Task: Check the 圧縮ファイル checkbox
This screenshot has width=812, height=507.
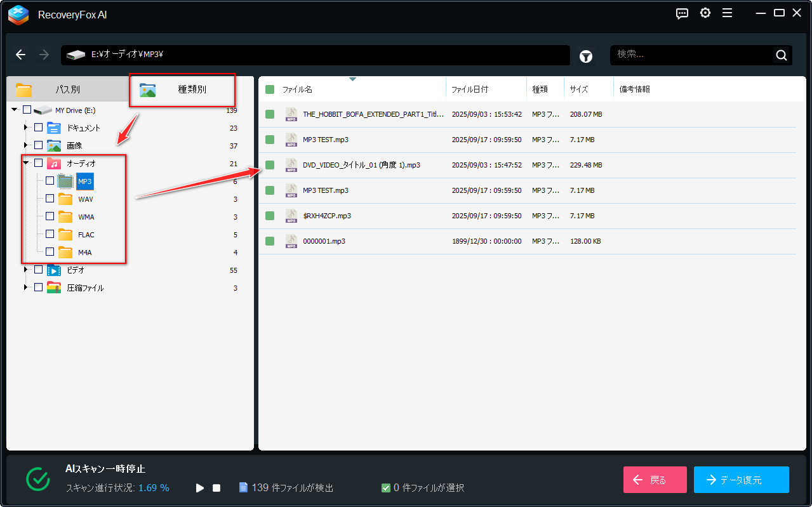Action: tap(38, 287)
